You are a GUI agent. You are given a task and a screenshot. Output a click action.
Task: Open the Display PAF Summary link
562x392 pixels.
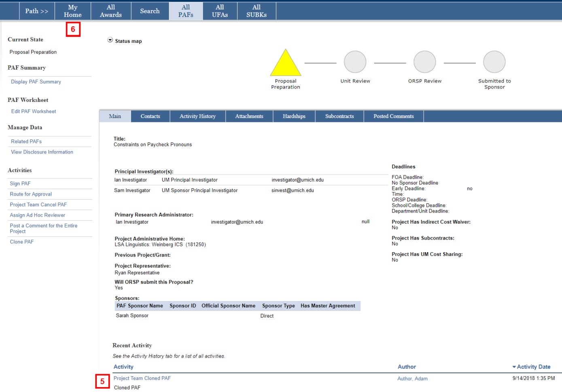pyautogui.click(x=36, y=82)
